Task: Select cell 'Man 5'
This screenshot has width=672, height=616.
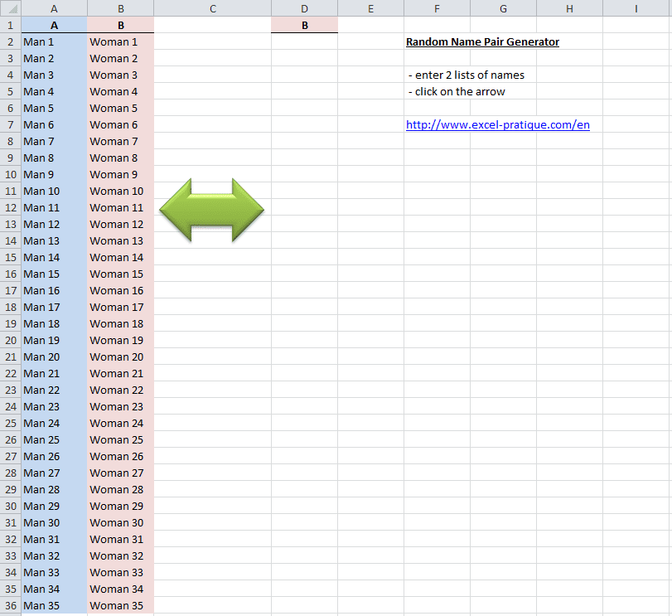Action: 54,108
